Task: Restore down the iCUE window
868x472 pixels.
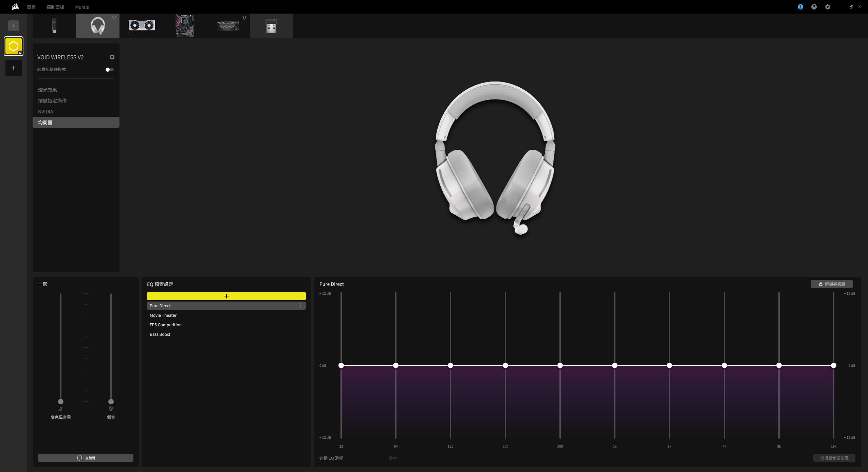Action: [851, 7]
